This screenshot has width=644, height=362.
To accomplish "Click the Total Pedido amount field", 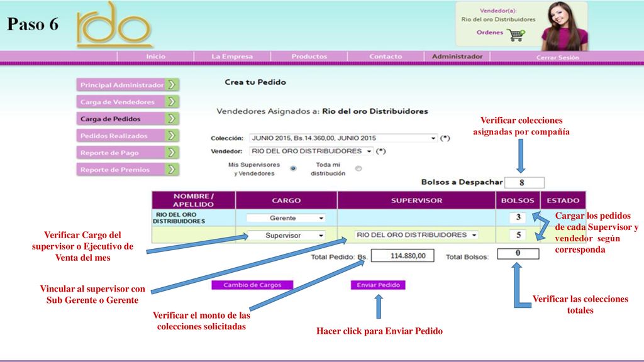I will coord(402,256).
